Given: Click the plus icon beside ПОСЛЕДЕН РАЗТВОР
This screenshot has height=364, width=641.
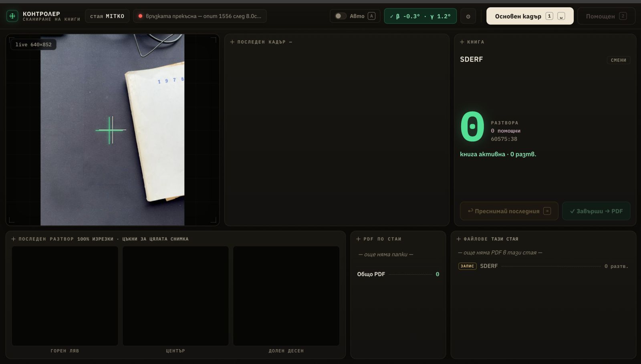Looking at the screenshot, I should (x=13, y=239).
